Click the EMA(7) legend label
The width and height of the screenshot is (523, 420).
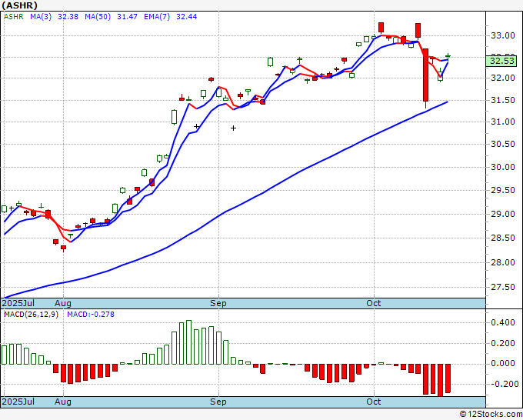click(x=157, y=17)
